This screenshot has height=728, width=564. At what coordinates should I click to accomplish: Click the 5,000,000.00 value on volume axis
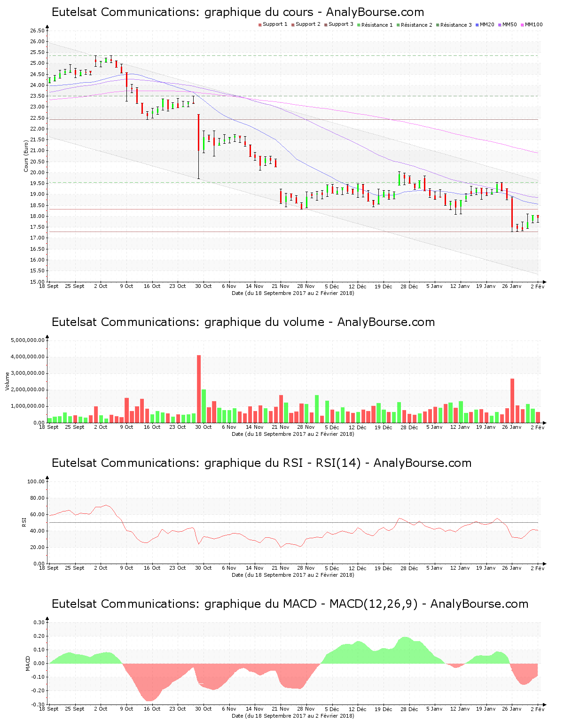click(28, 340)
